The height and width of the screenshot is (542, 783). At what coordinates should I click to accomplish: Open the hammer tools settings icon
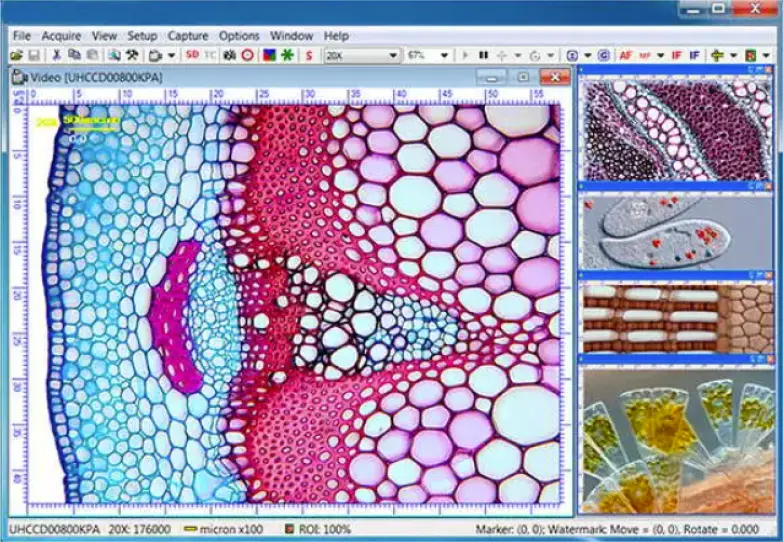pyautogui.click(x=132, y=55)
